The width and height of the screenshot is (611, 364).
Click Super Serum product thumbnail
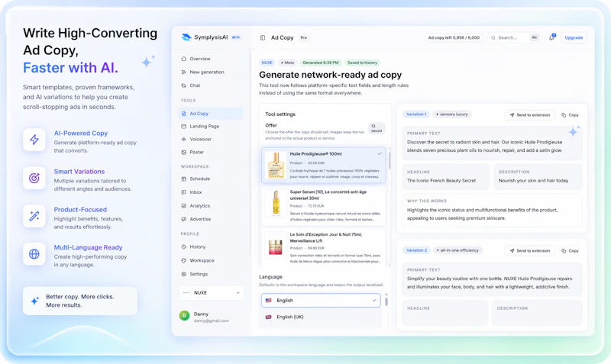(x=276, y=203)
